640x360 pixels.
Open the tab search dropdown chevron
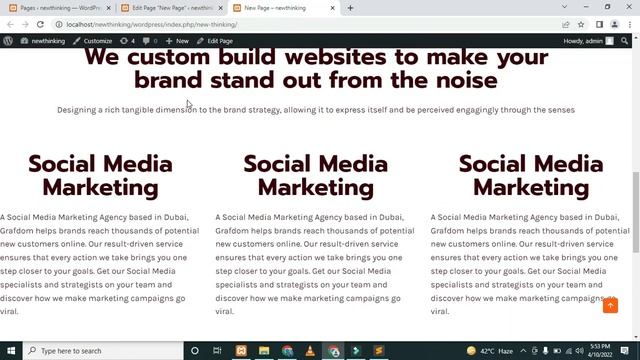coord(564,7)
